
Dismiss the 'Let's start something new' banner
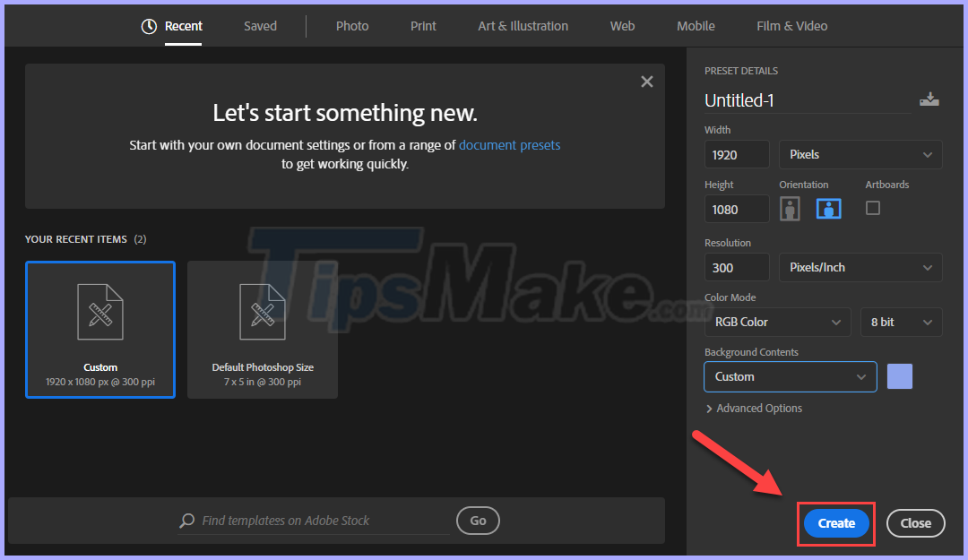point(647,81)
